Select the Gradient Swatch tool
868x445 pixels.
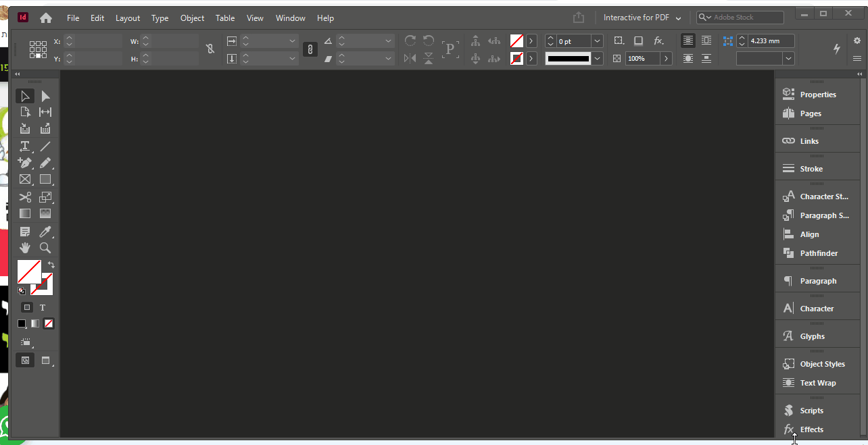click(25, 213)
